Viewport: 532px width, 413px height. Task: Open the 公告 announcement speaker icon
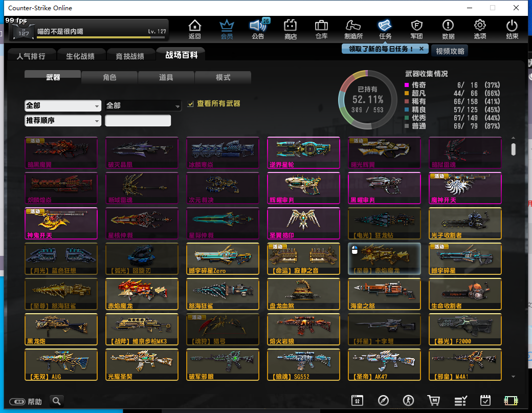[x=258, y=29]
